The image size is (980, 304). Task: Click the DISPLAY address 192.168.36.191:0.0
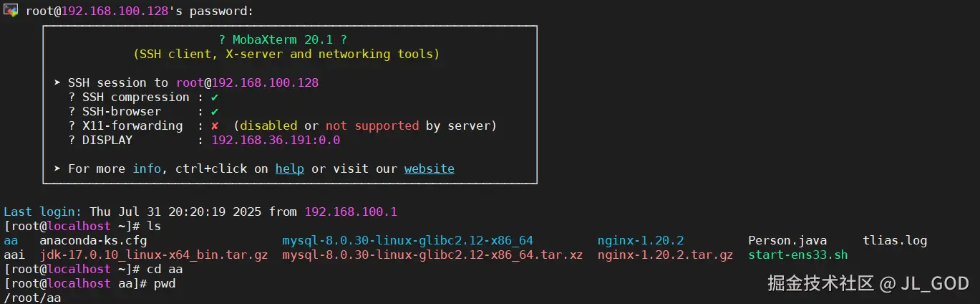[x=276, y=140]
